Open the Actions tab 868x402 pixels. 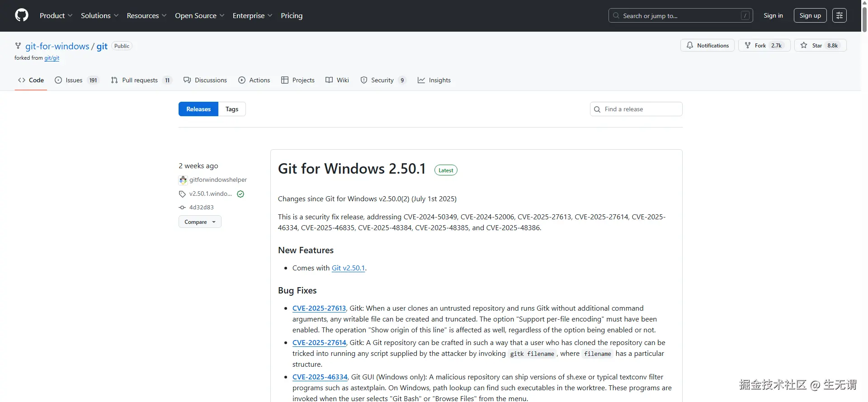[254, 80]
